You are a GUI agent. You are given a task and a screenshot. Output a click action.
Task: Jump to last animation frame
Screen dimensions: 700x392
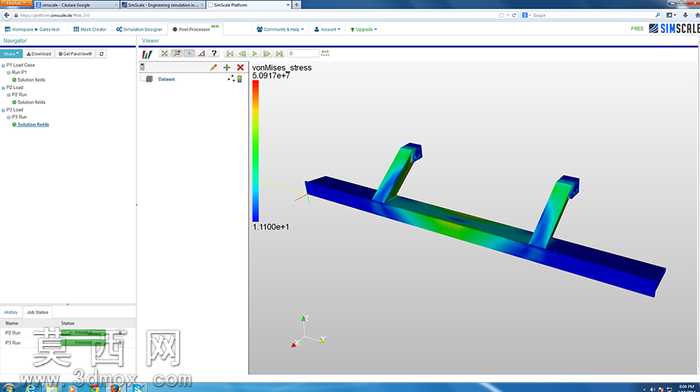pos(279,54)
